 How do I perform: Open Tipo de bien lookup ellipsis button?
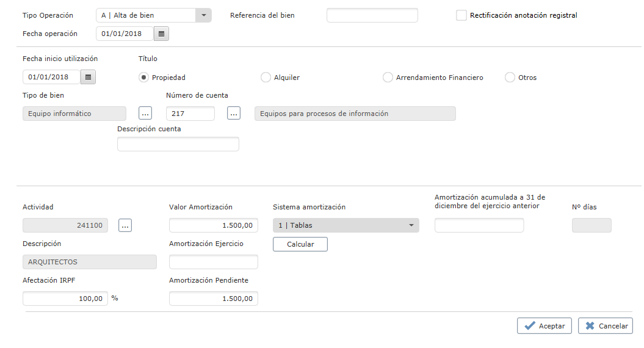click(x=145, y=113)
